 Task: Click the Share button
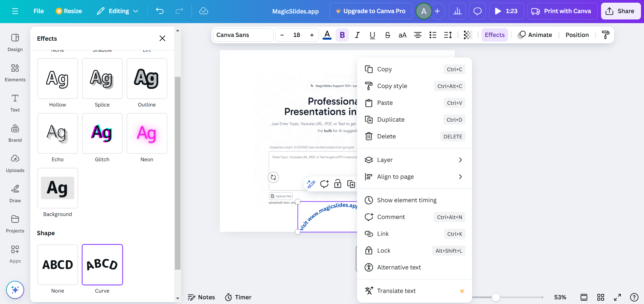pyautogui.click(x=621, y=11)
